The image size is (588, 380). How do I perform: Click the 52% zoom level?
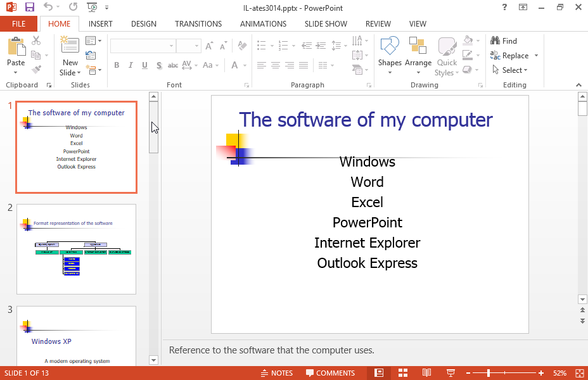coord(559,373)
